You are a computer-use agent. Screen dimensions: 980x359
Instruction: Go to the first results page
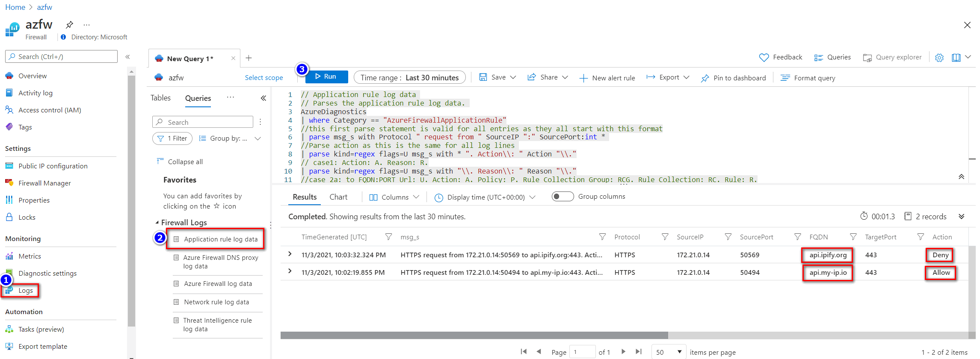(x=524, y=352)
